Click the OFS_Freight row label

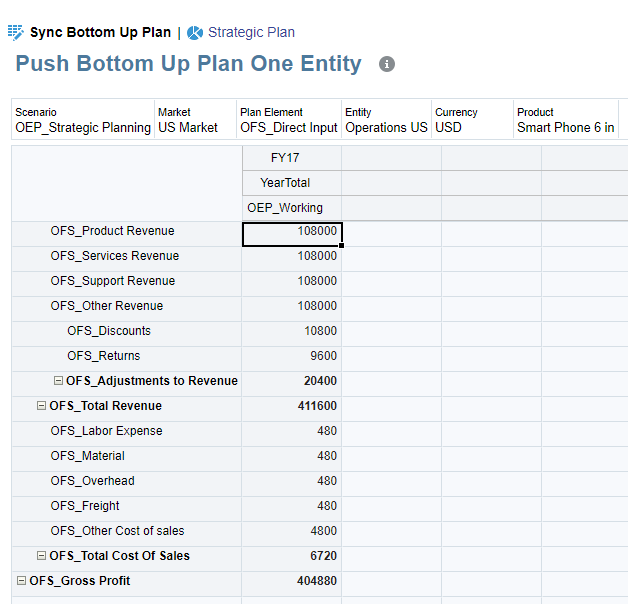click(x=85, y=506)
